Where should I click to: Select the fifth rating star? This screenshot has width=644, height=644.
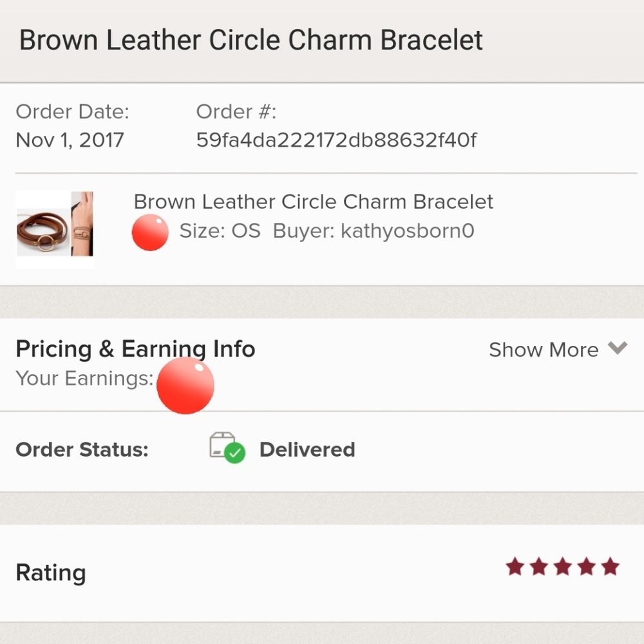[x=610, y=567]
